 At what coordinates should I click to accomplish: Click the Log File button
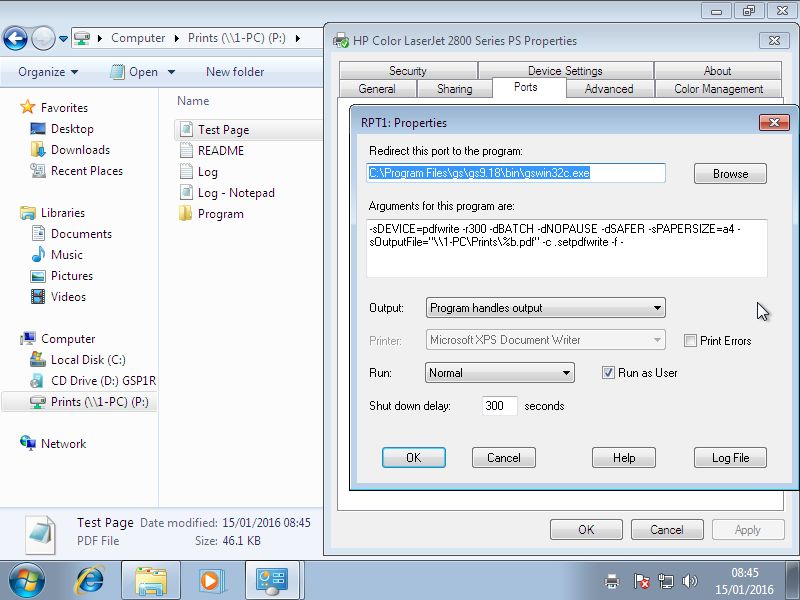point(730,458)
